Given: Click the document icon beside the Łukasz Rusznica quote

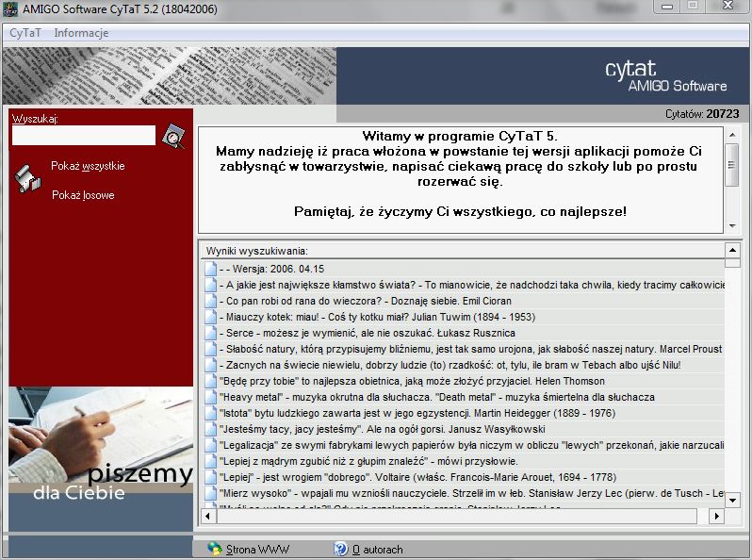Looking at the screenshot, I should pyautogui.click(x=210, y=333).
